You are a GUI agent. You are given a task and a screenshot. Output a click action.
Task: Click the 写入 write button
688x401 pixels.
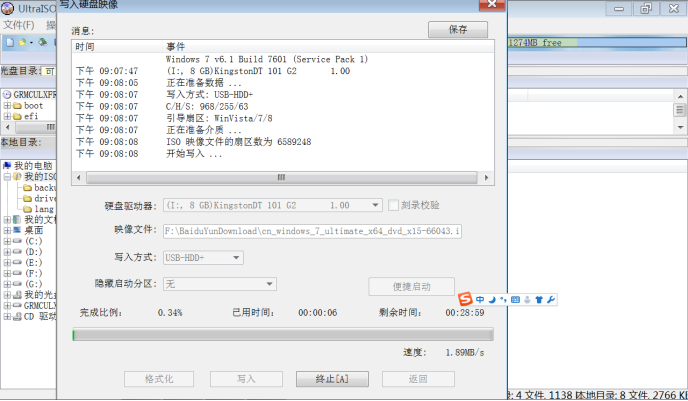[246, 379]
